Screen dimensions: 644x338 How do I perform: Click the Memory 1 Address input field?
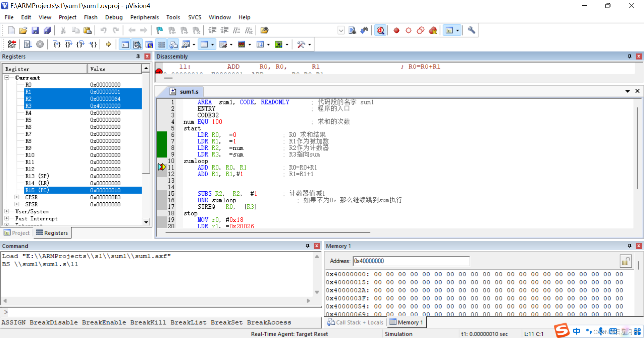[411, 261]
